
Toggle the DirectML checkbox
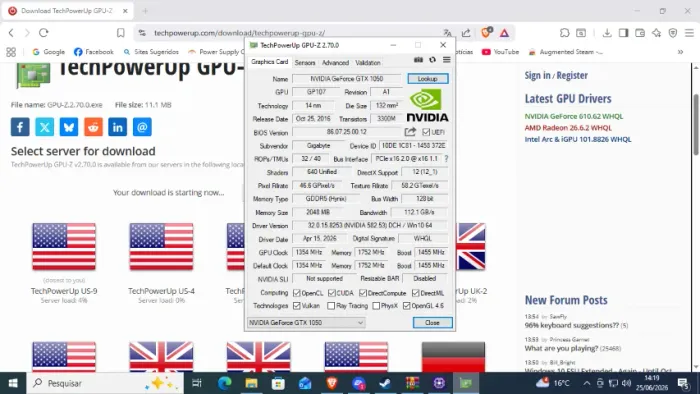(x=416, y=293)
